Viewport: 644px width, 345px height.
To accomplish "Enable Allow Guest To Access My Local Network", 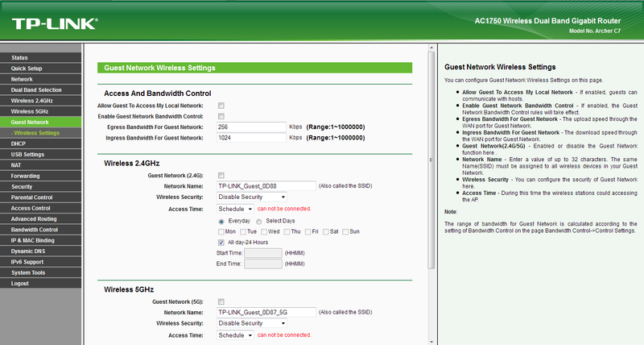I will tap(221, 106).
